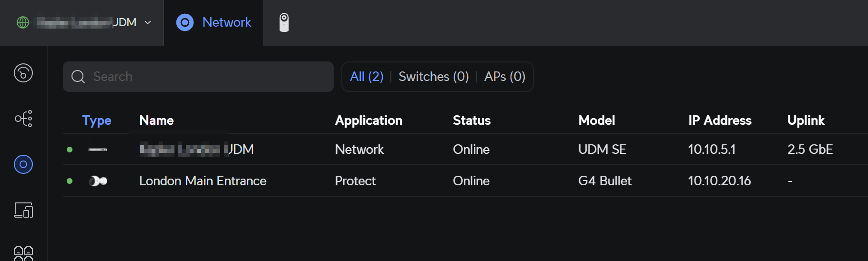Sort the table by Name column

tap(156, 120)
